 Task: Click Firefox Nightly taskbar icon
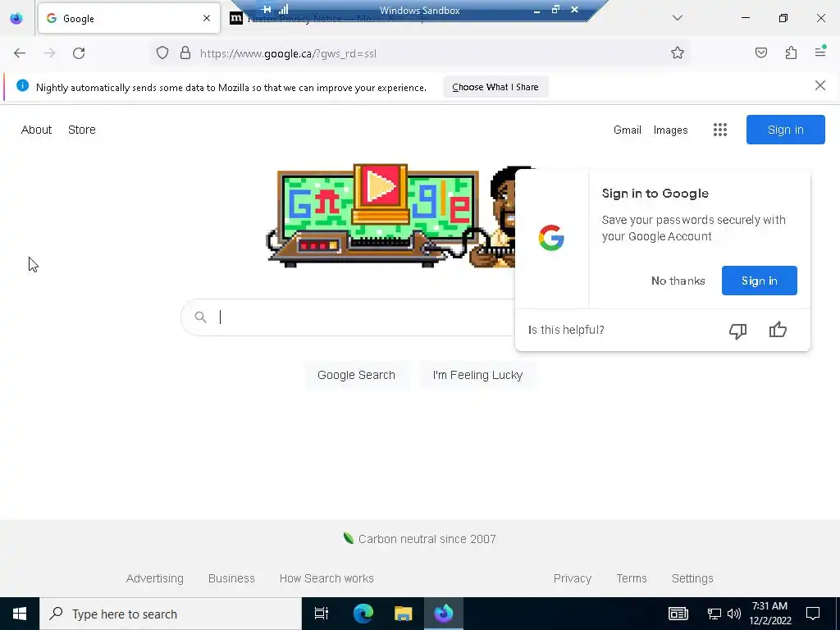[444, 614]
